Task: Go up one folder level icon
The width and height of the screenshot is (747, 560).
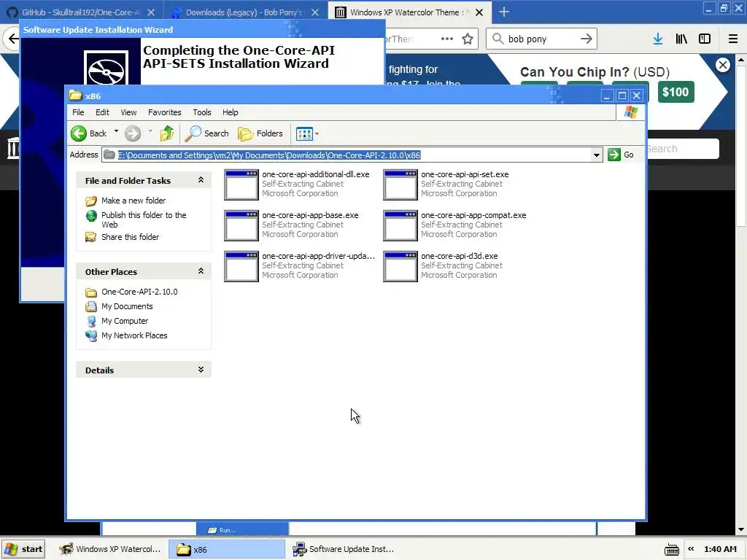Action: pyautogui.click(x=167, y=133)
